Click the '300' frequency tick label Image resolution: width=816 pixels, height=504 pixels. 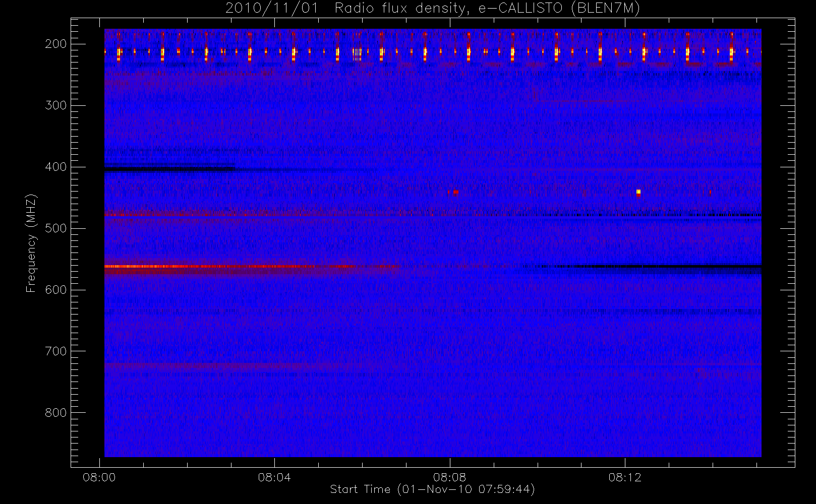pyautogui.click(x=56, y=105)
